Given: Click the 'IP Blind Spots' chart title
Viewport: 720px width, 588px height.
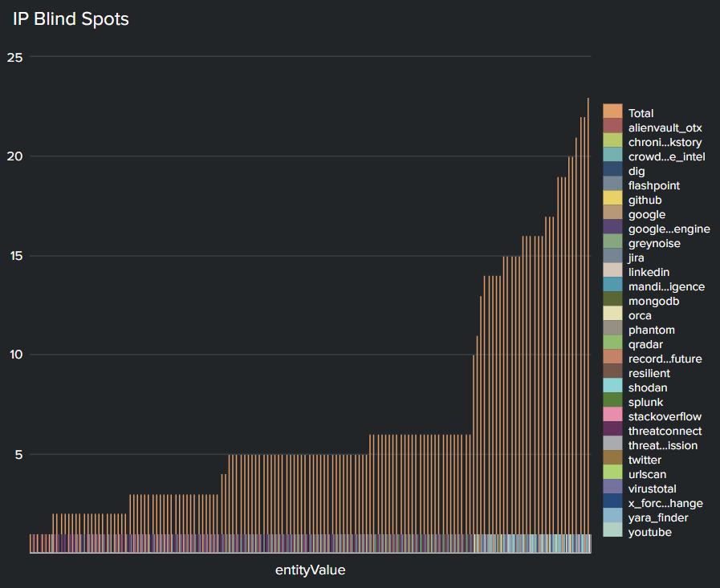Looking at the screenshot, I should pyautogui.click(x=71, y=18).
